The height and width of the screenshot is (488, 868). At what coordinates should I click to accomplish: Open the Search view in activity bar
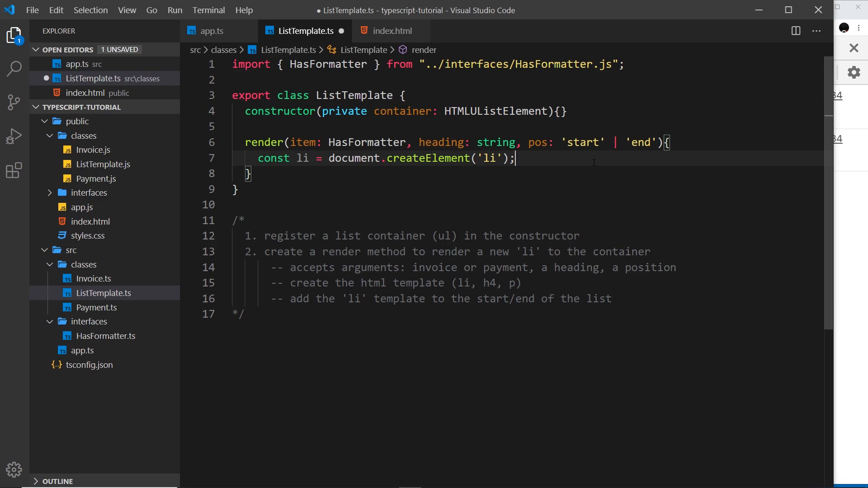coord(14,69)
